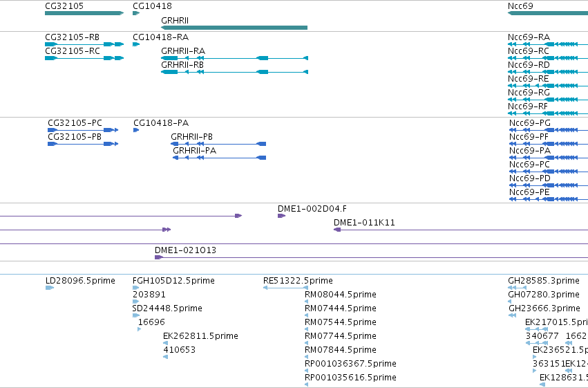Select the GRHRII gene bar
This screenshot has height=388, width=588.
point(234,28)
